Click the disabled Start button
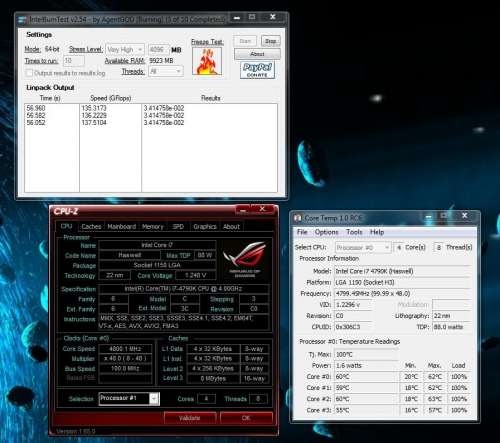Image resolution: width=500 pixels, height=443 pixels. [245, 41]
